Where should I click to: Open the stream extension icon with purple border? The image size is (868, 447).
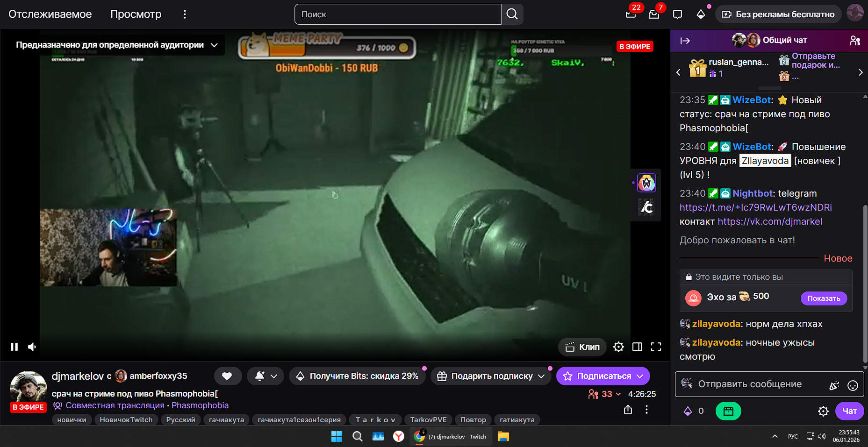tap(646, 183)
